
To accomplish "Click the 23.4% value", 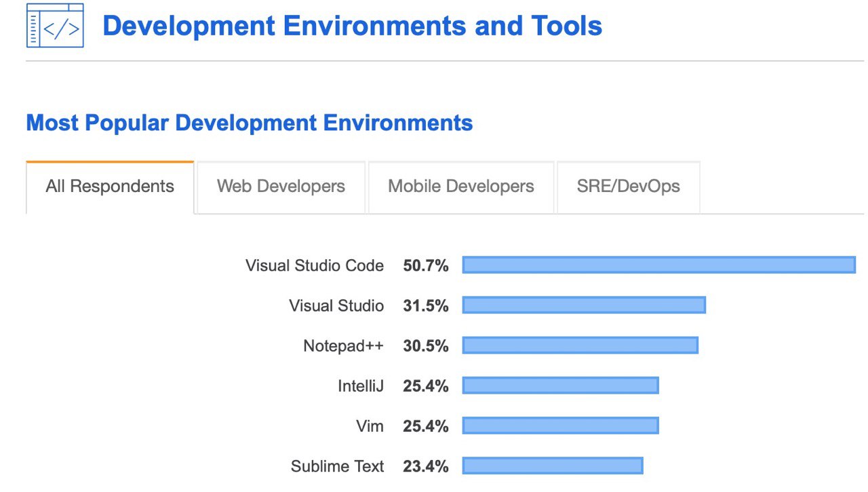I will pos(426,466).
